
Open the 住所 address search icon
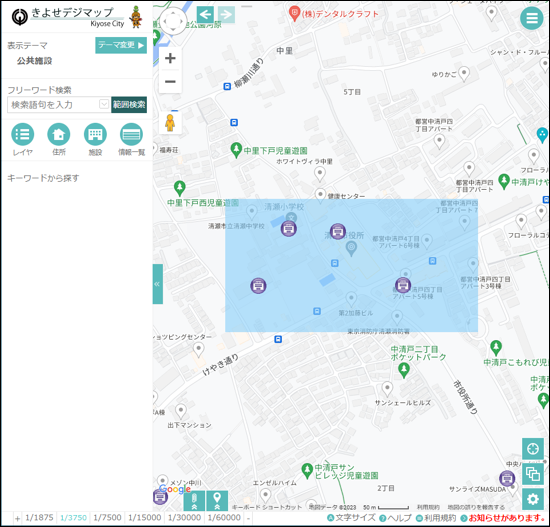59,134
